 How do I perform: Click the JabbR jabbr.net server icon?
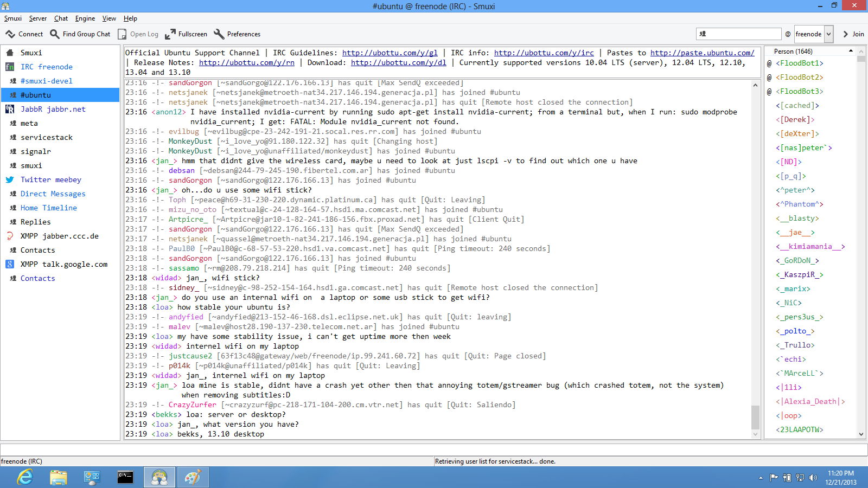pos(10,109)
